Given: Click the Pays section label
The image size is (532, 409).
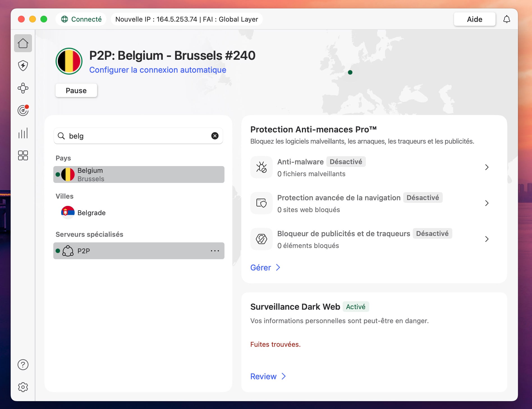Looking at the screenshot, I should (63, 158).
